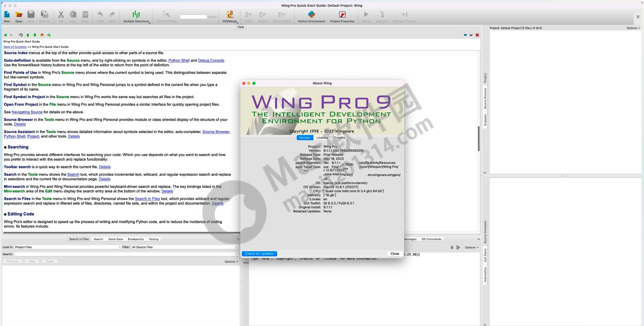Open the vertical Source Browser side tab

485,99
